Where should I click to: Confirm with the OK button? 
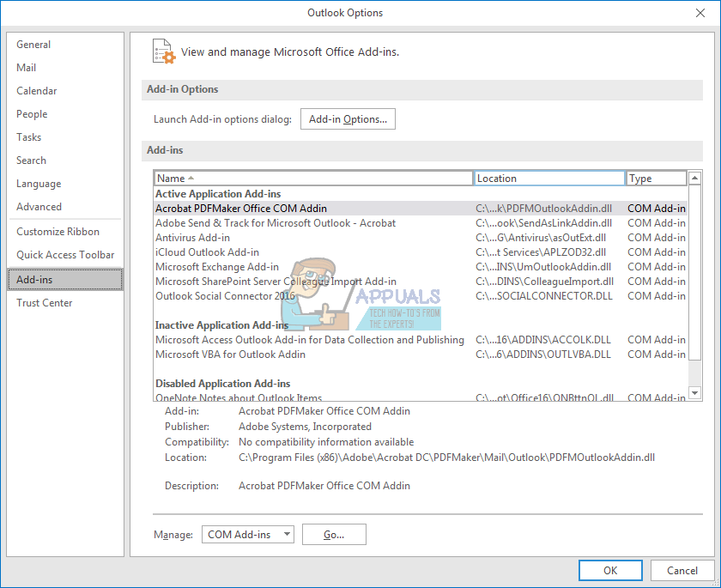[x=610, y=571]
